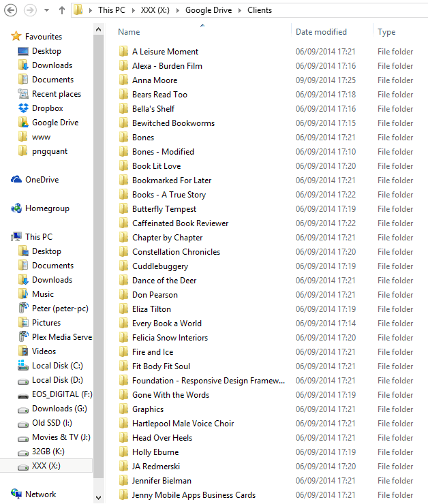This screenshot has width=428, height=504.
Task: Sort files by the Name column header
Action: (129, 32)
